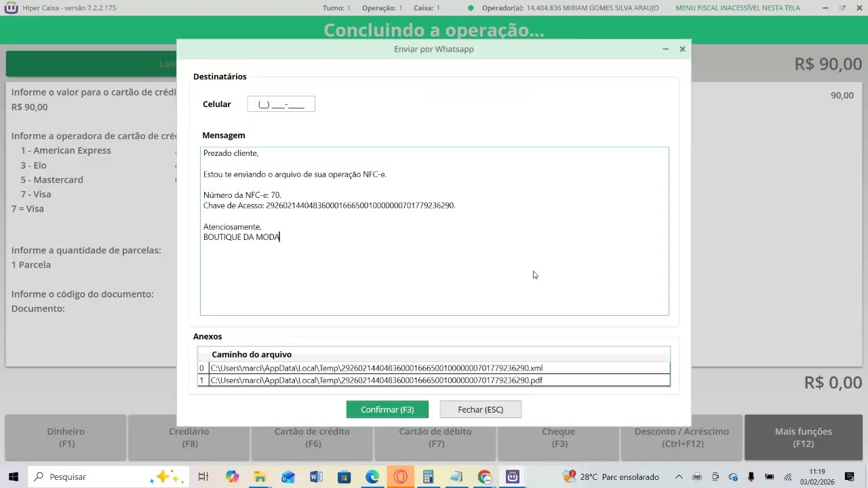Open Microsoft Word from the taskbar
868x488 pixels.
pos(316,476)
